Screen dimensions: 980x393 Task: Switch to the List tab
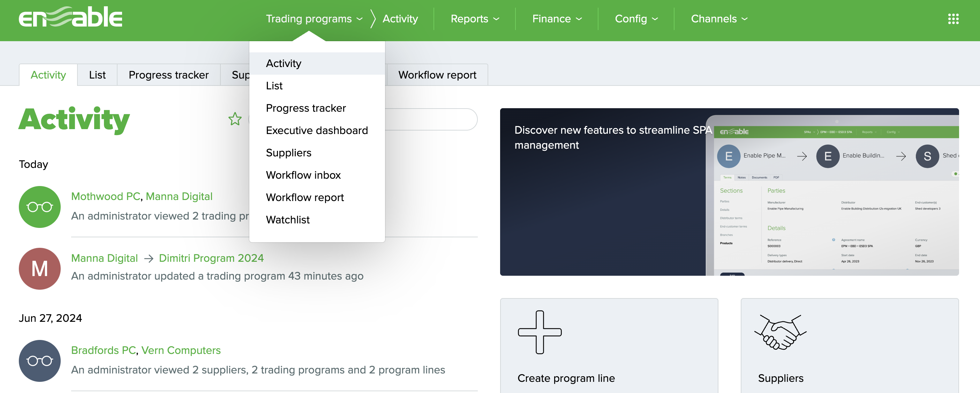97,75
